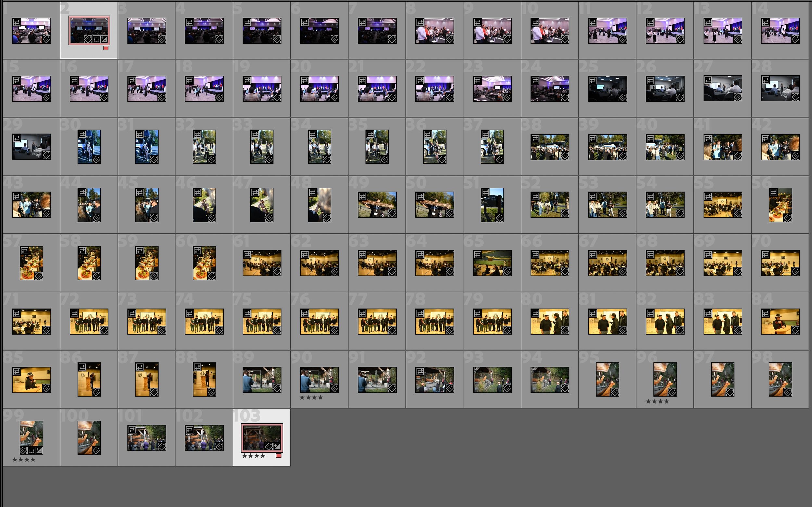Click the four-star rating under photo 96
The width and height of the screenshot is (812, 507).
657,401
